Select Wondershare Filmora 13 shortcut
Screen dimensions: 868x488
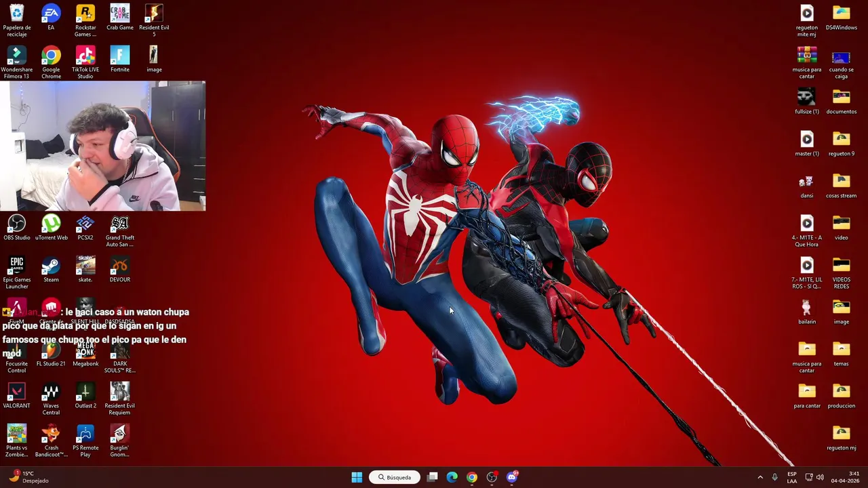coord(17,62)
